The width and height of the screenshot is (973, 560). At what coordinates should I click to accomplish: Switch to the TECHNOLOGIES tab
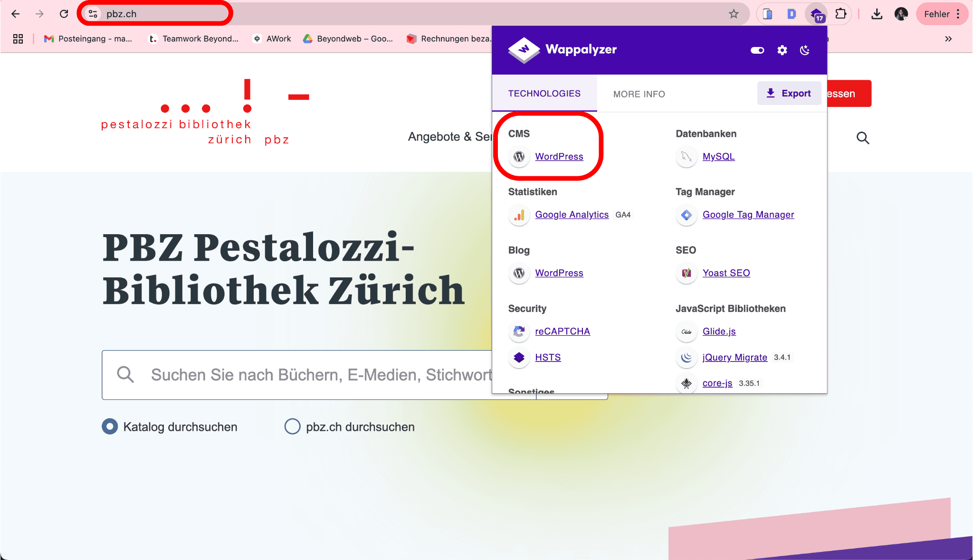(544, 94)
